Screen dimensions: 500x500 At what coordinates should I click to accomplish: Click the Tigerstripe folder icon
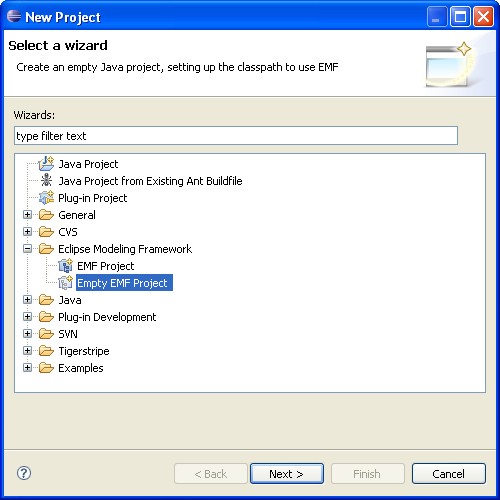tap(46, 351)
